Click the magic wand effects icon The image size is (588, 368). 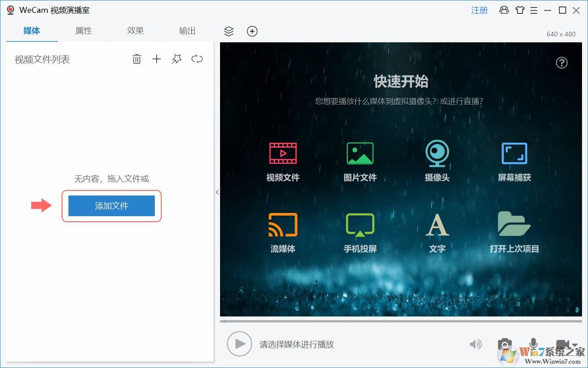(177, 59)
